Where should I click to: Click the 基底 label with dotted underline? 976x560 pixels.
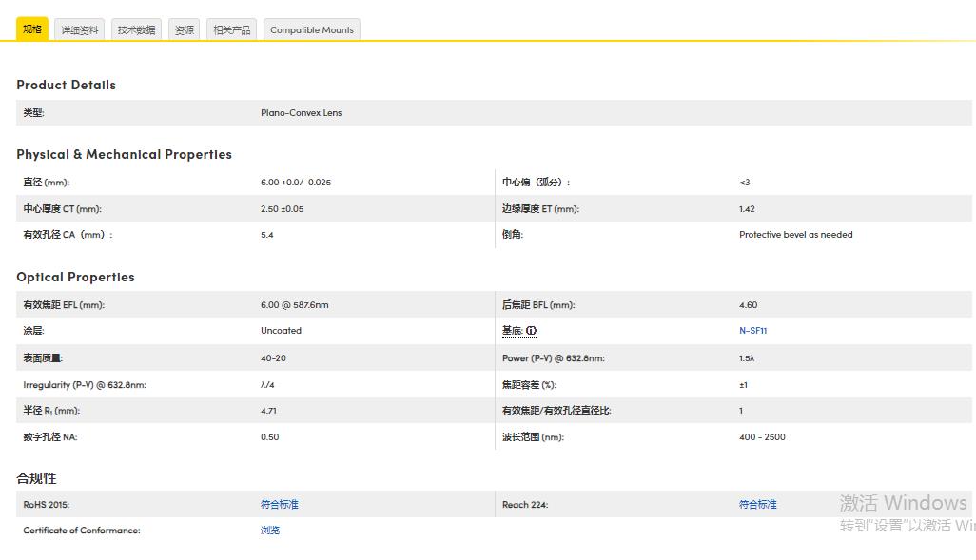[x=513, y=331]
